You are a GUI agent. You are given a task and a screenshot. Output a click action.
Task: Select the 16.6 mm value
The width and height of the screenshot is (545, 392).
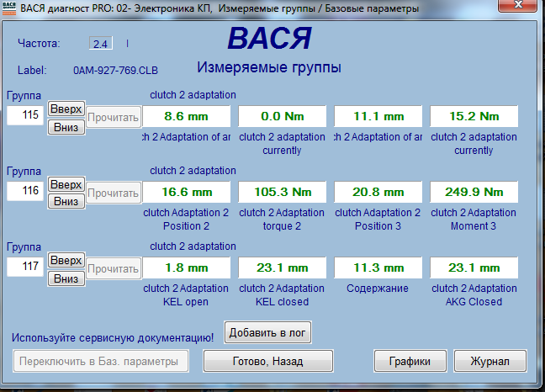click(187, 192)
